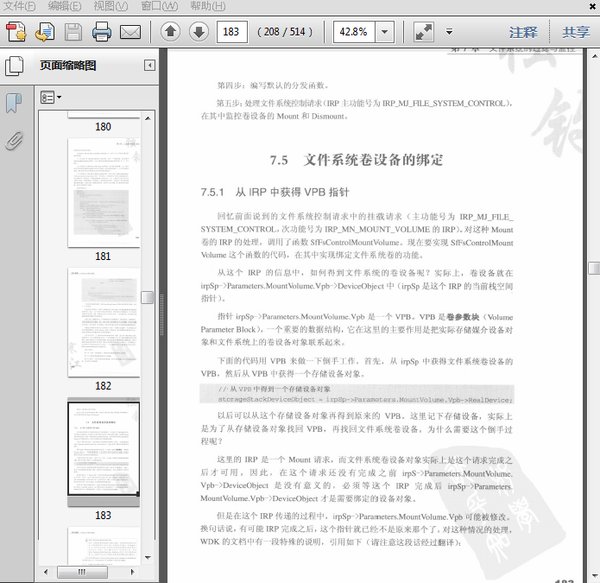
Task: Click the page count text (208 / 514)
Action: (x=285, y=32)
